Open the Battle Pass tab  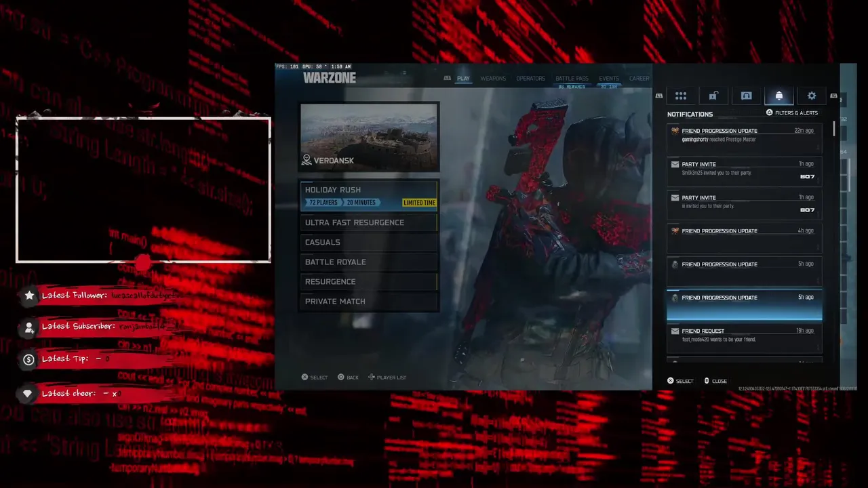572,79
